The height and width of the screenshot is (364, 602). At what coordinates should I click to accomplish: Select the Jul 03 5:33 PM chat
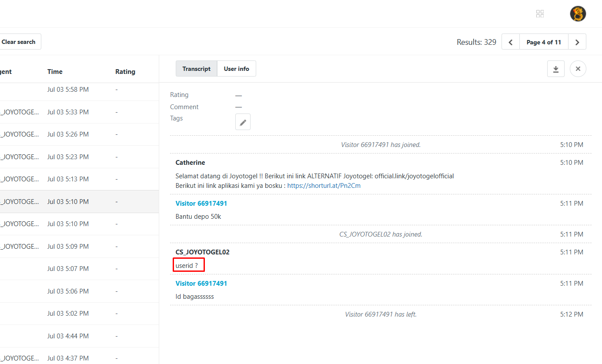79,112
